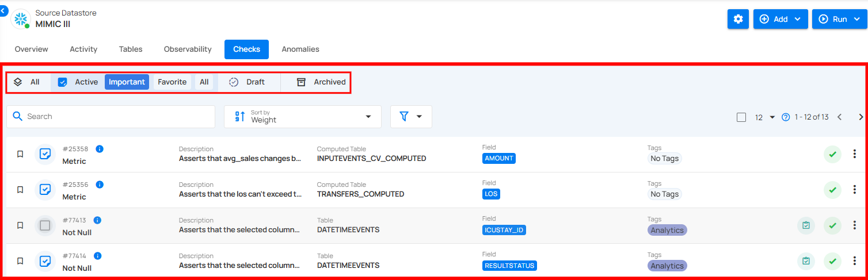Show info for check #25356
Screen dimensions: 868x280
coord(100,185)
